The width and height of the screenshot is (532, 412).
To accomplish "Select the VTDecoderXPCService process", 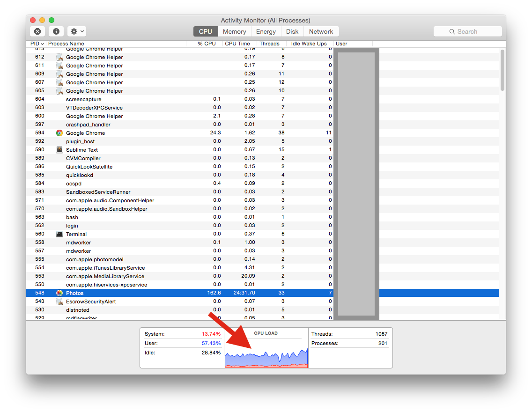I will (262, 108).
